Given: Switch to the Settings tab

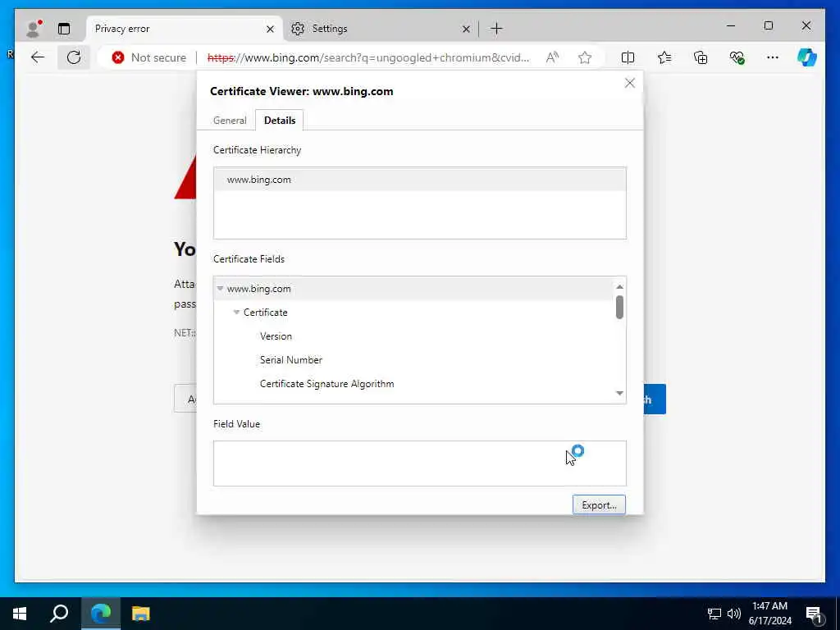Looking at the screenshot, I should 381,29.
